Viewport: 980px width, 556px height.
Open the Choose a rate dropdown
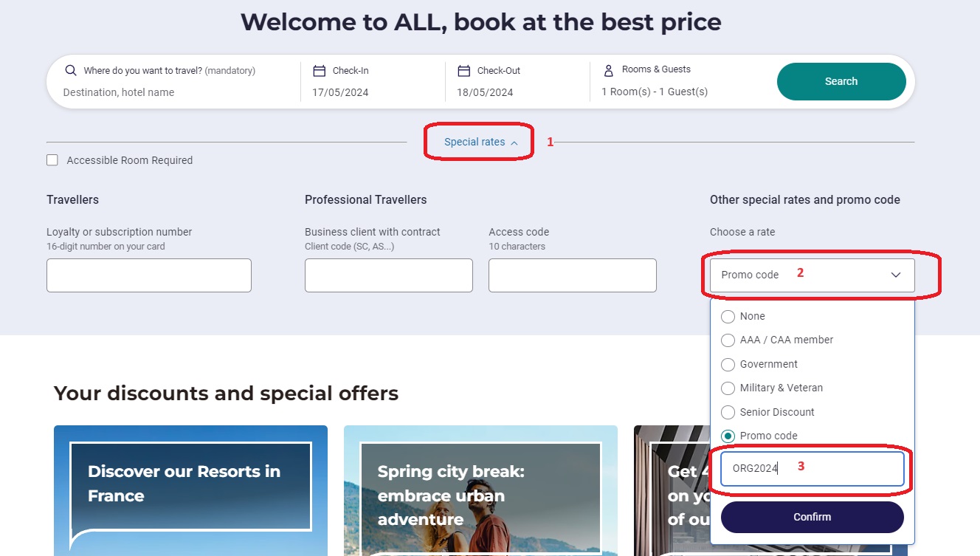tap(812, 275)
